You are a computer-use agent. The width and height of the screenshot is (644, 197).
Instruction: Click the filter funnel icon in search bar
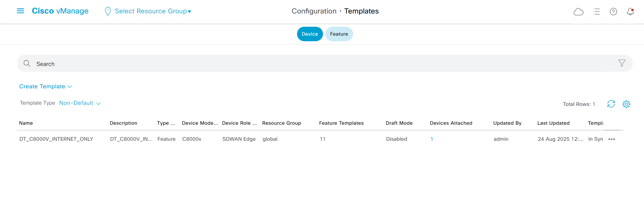622,63
